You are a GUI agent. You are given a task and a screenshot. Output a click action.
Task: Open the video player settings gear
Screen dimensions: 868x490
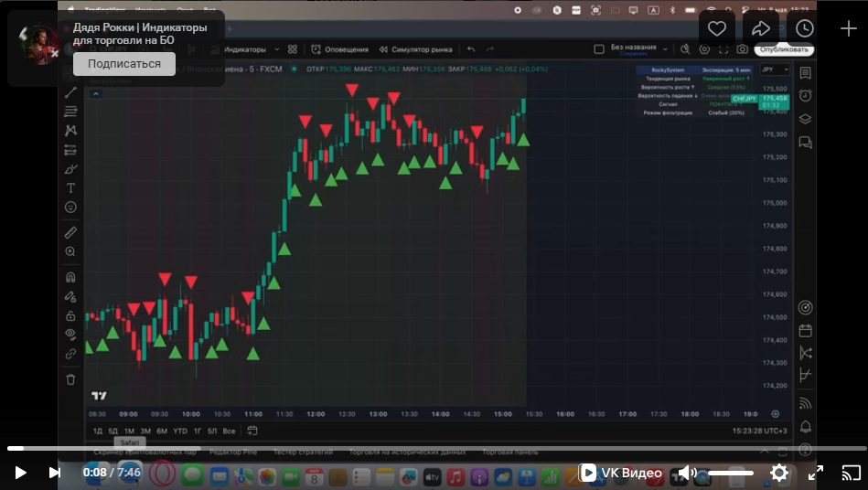pyautogui.click(x=779, y=473)
